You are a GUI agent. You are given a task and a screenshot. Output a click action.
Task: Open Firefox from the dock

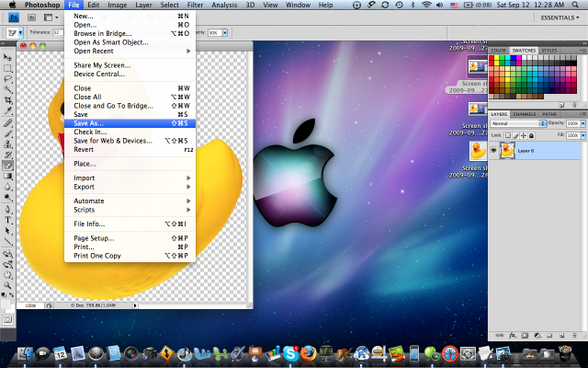click(308, 352)
